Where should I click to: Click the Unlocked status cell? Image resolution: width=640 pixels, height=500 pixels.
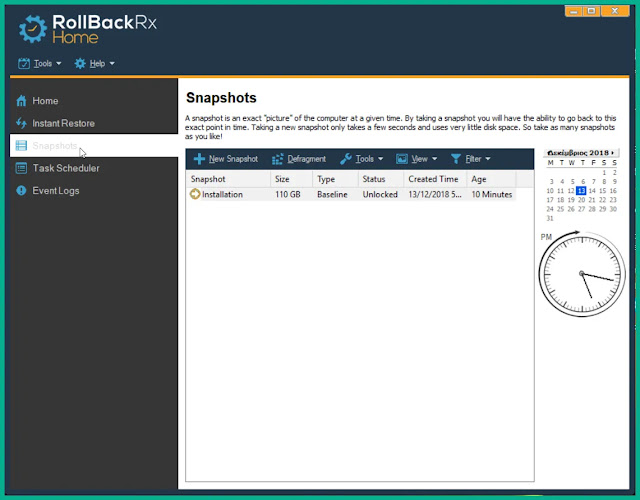point(380,195)
